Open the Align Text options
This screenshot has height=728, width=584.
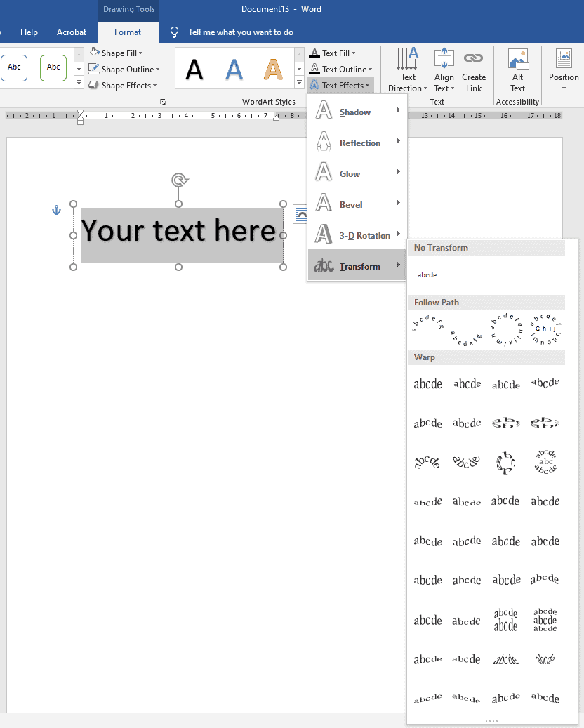coord(444,68)
